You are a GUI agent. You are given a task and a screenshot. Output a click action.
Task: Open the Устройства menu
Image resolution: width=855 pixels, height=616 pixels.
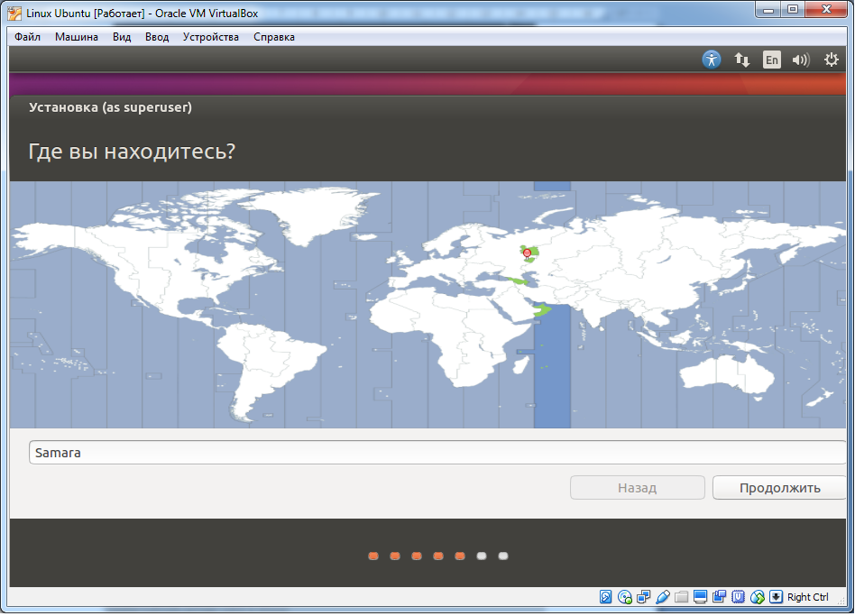[x=210, y=36]
